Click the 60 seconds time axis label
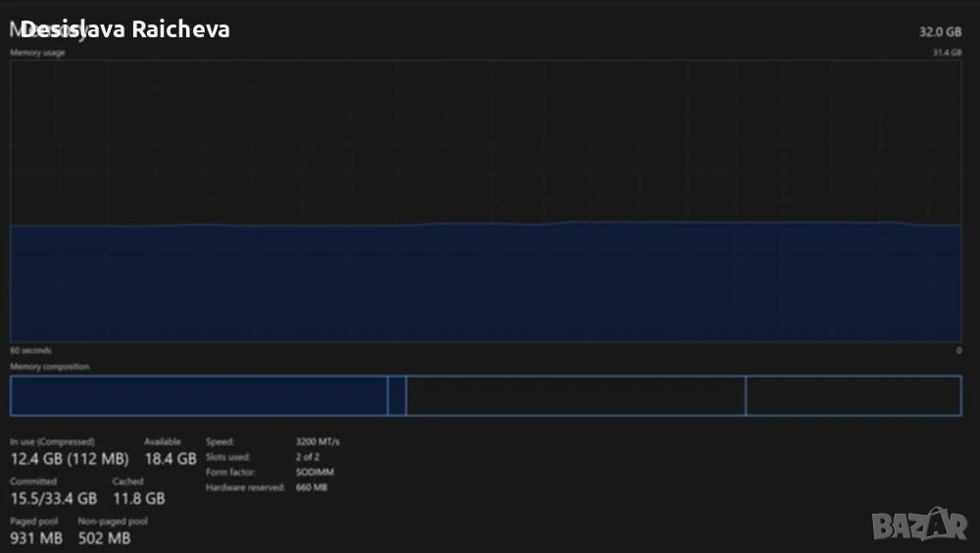 click(30, 350)
